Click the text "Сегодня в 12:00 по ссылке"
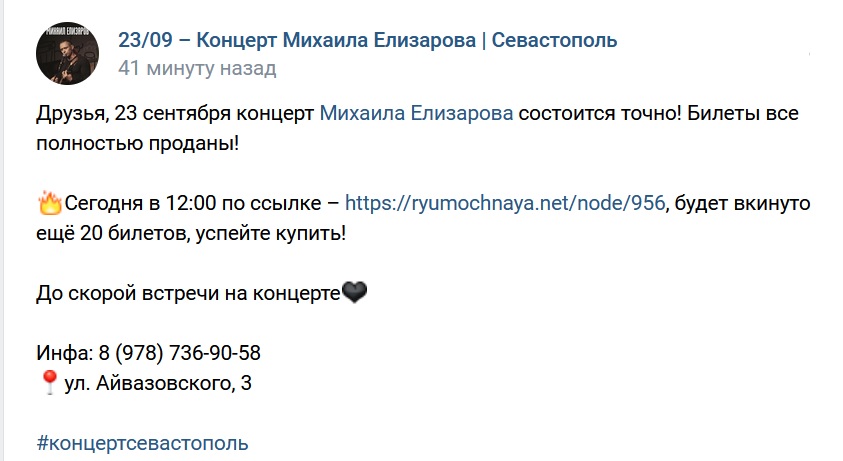Viewport: 843px width, 461px height. click(x=192, y=203)
